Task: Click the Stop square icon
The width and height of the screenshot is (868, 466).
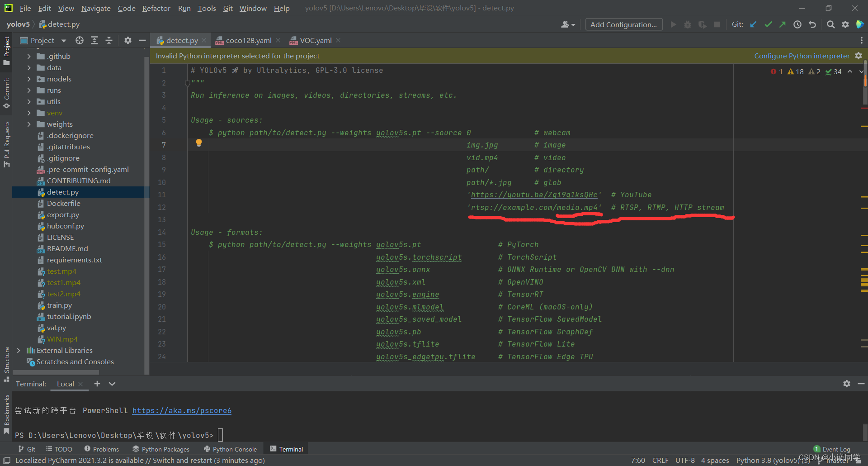Action: click(x=717, y=24)
